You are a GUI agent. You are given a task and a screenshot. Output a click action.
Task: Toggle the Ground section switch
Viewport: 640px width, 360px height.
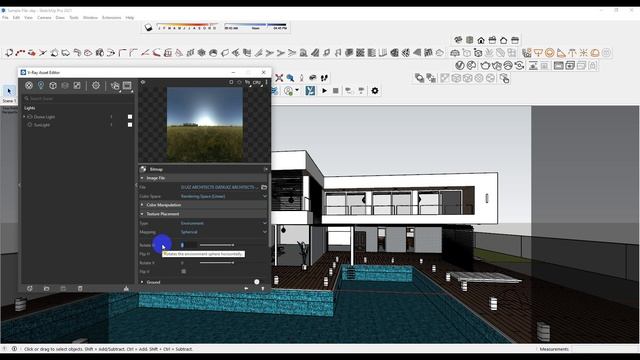coord(256,282)
